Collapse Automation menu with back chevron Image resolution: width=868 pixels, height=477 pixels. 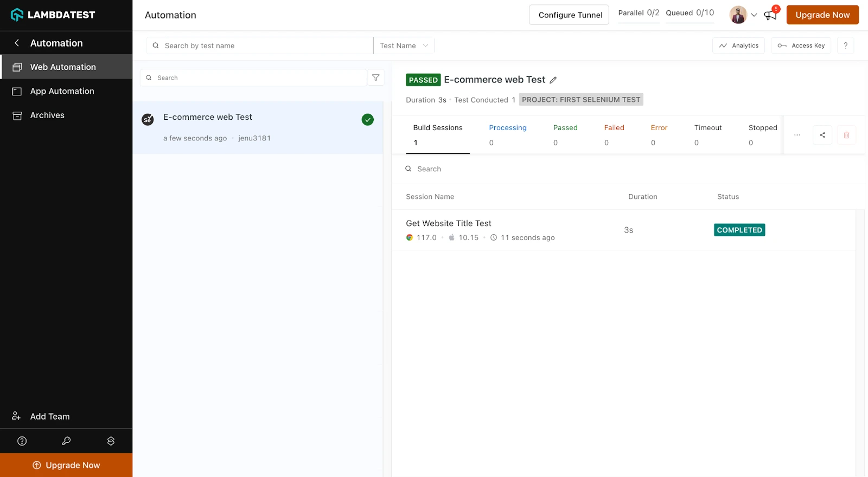click(17, 43)
